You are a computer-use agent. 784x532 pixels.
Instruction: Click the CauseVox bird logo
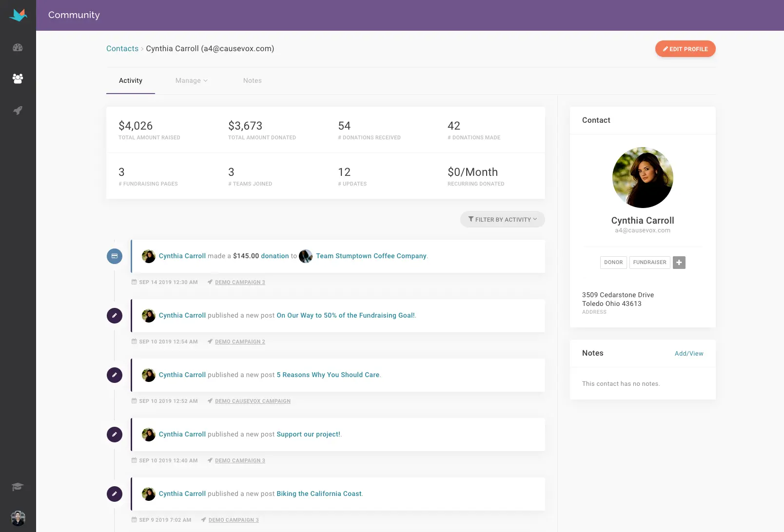tap(18, 15)
